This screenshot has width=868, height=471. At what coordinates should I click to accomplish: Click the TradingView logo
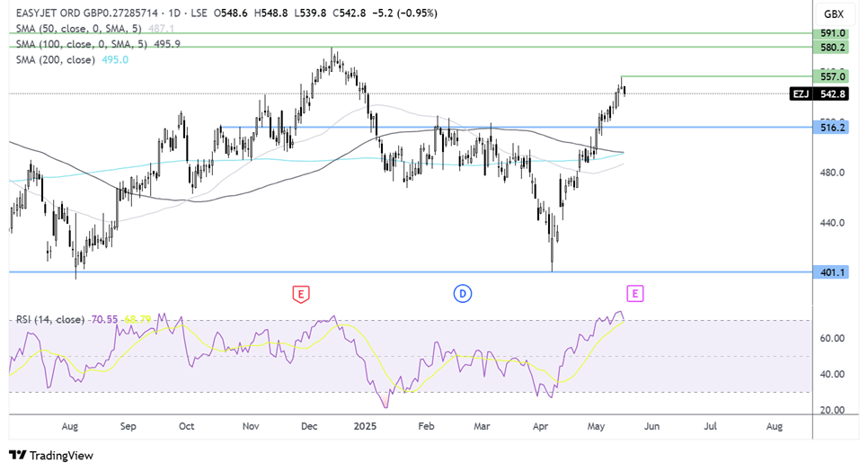click(51, 455)
